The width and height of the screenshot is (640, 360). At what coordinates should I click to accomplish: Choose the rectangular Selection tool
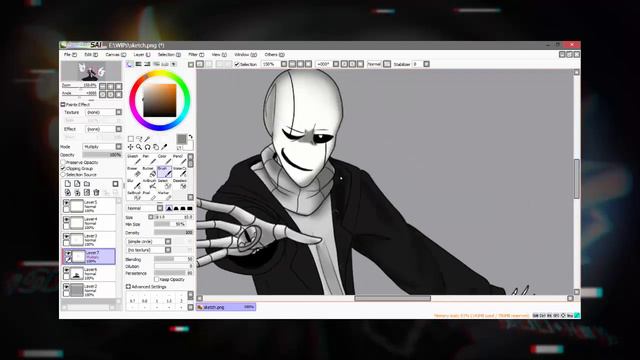(x=131, y=139)
